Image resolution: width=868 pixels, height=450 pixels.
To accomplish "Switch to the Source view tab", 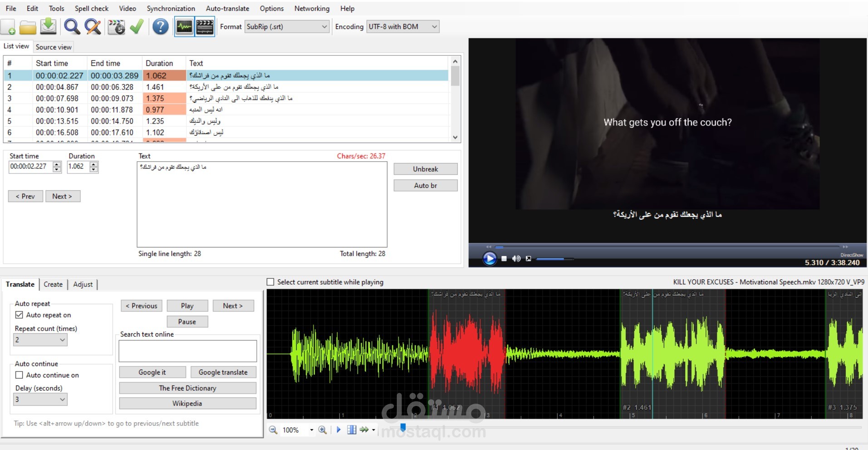I will tap(53, 46).
